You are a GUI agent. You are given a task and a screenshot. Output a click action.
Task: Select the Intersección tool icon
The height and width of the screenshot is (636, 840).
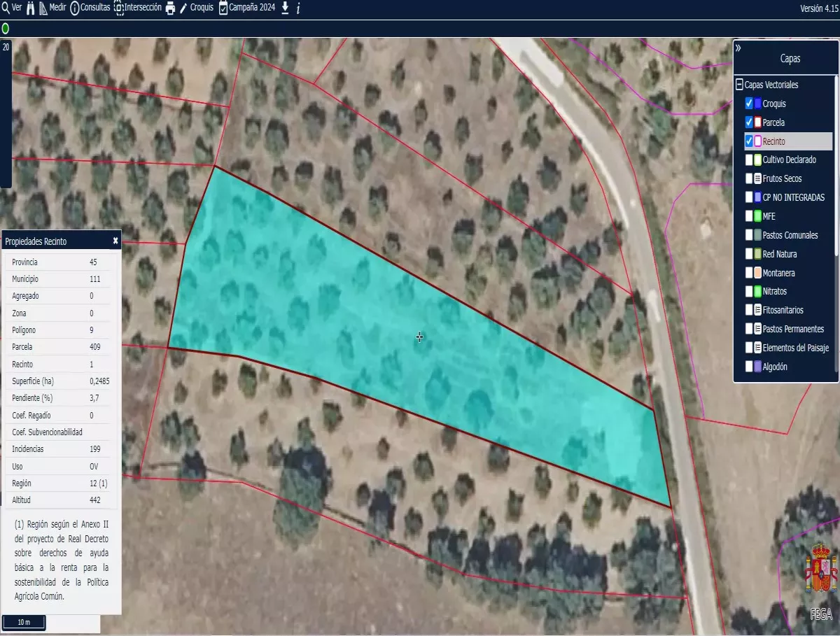(x=119, y=8)
